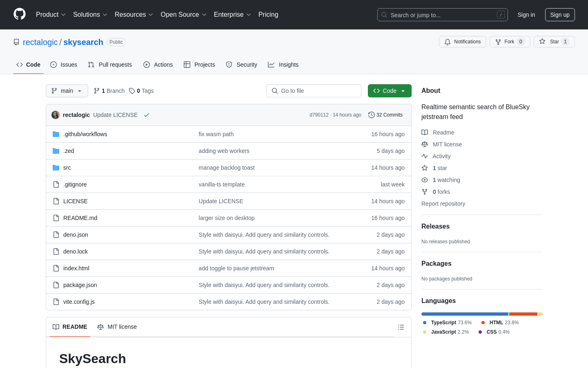View the 0 Tags link
588x368 pixels.
pyautogui.click(x=141, y=91)
